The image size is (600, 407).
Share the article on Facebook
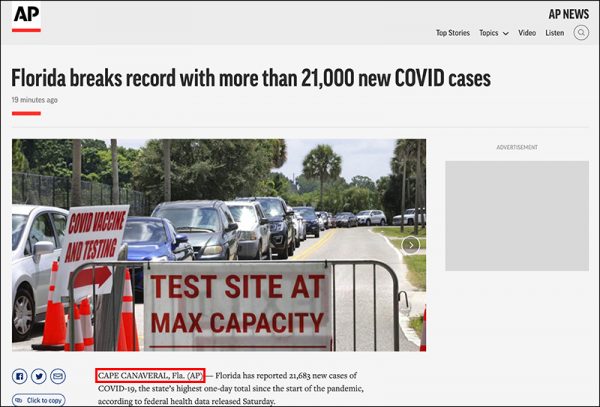(x=20, y=376)
